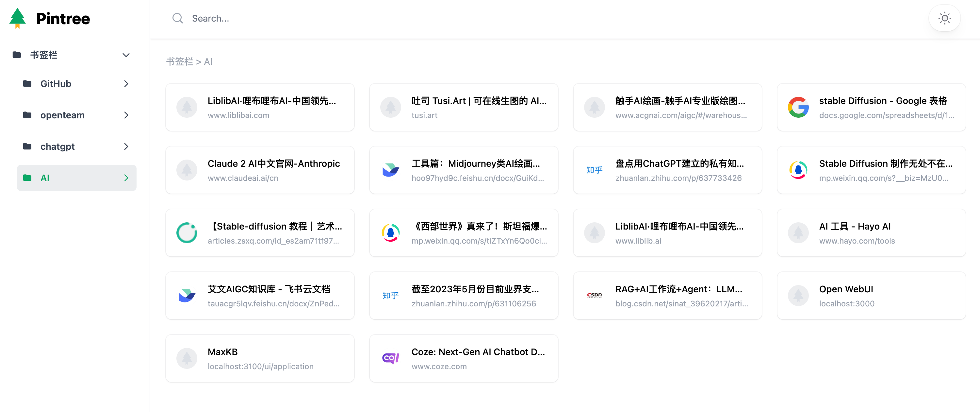Click 书签栏 in the breadcrumb
980x412 pixels.
[180, 62]
